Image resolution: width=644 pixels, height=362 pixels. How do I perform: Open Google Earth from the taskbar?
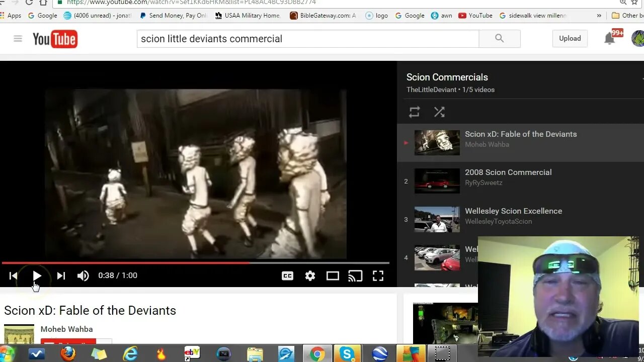click(x=380, y=354)
